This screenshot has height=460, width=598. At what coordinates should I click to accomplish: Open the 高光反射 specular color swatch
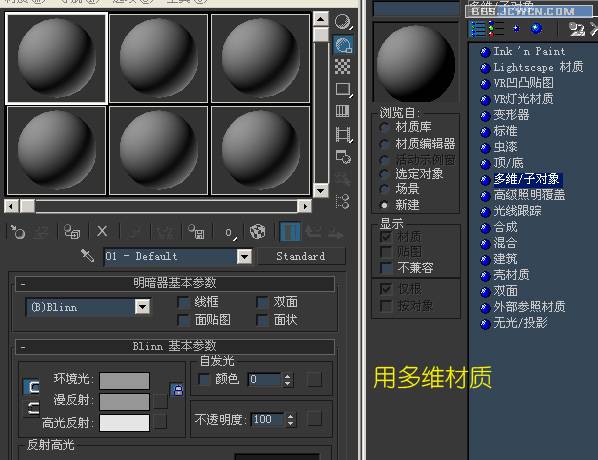click(x=124, y=423)
